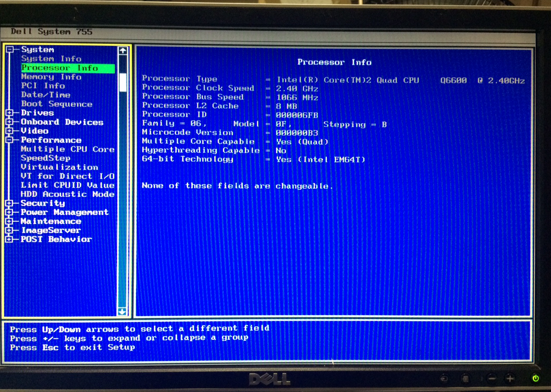
Task: Expand the Security group
Action: click(10, 203)
